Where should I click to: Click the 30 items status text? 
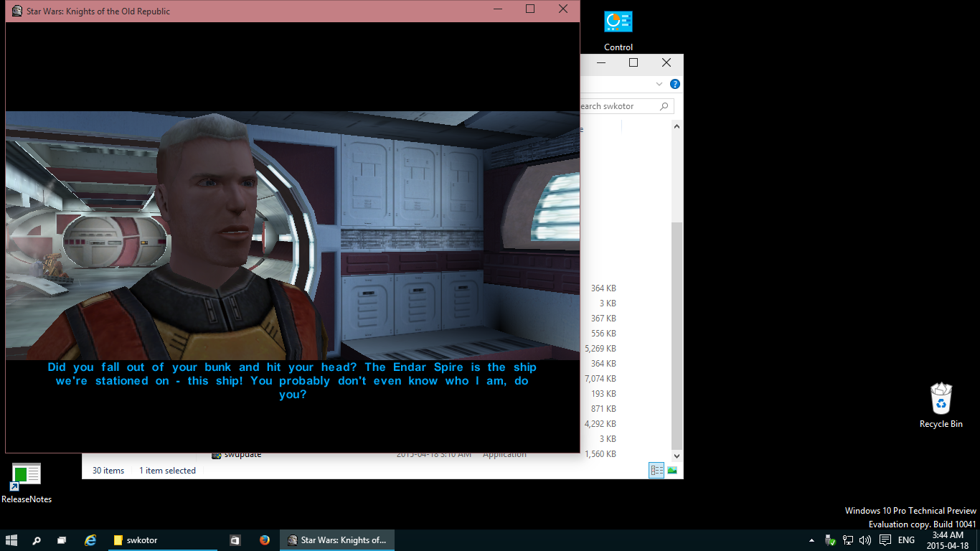108,471
